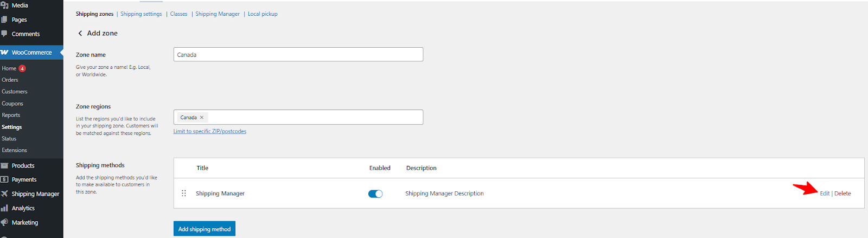Click the red notification badge beside Home
This screenshot has width=868, height=238.
[22, 68]
